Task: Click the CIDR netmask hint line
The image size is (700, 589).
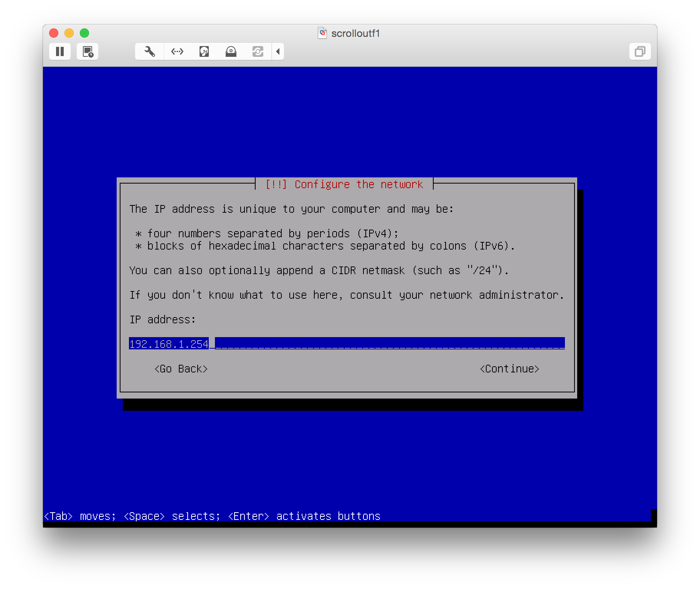Action: click(319, 271)
